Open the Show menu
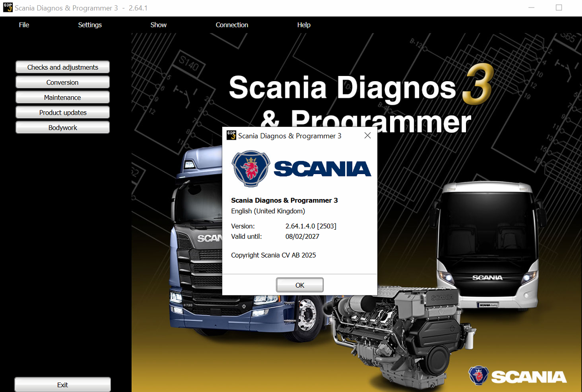This screenshot has height=392, width=582. [x=158, y=25]
